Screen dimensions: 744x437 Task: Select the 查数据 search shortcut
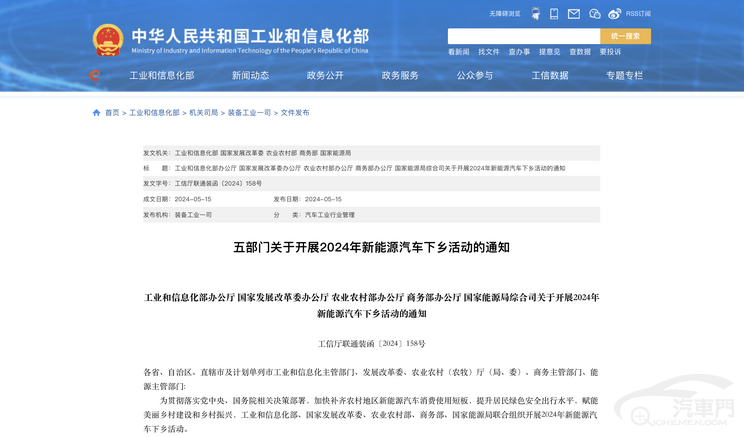click(580, 52)
